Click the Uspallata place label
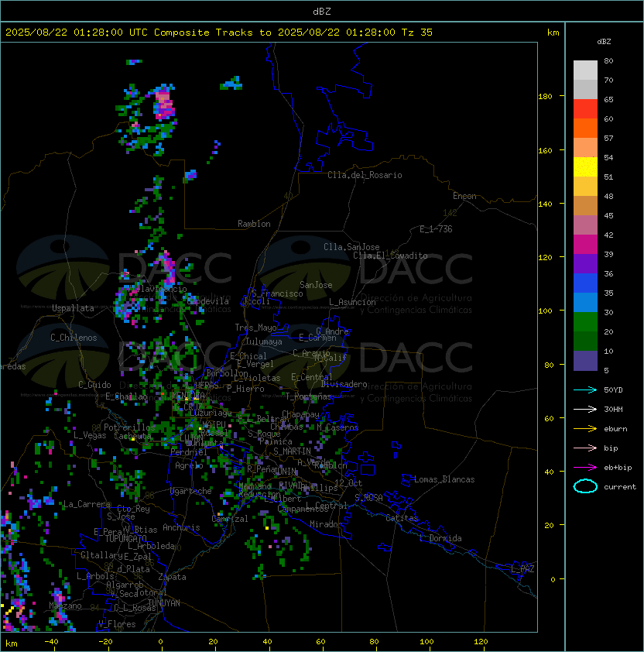Image resolution: width=644 pixels, height=652 pixels. tap(73, 308)
